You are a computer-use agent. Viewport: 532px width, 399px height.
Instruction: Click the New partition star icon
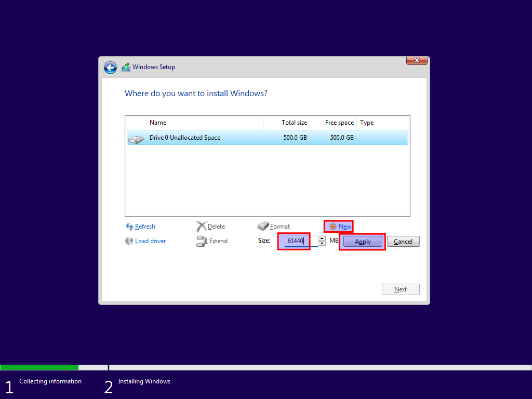pos(333,227)
